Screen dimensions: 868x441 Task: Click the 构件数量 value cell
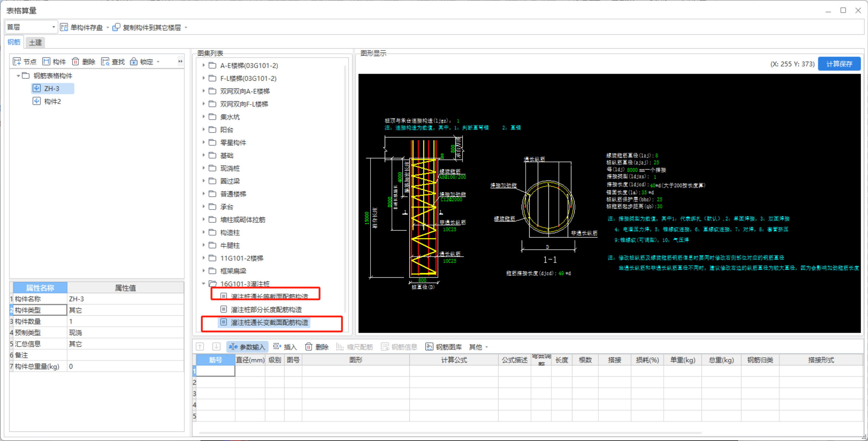[125, 321]
